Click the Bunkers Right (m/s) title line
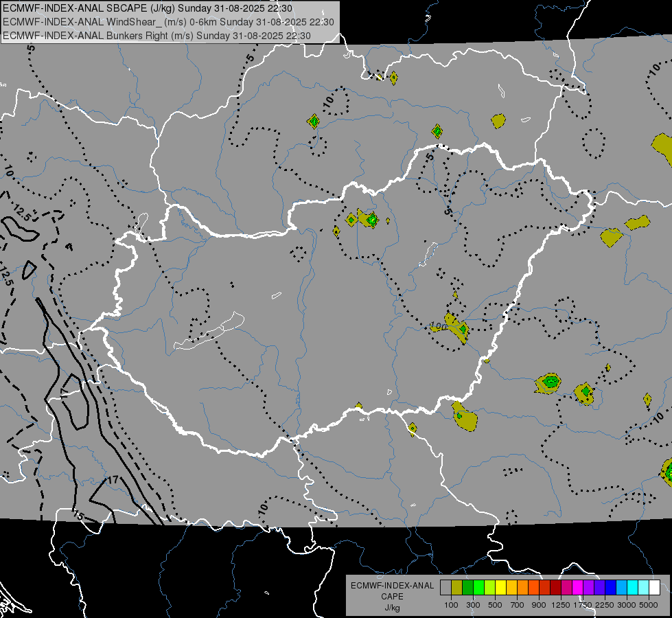 pyautogui.click(x=157, y=36)
